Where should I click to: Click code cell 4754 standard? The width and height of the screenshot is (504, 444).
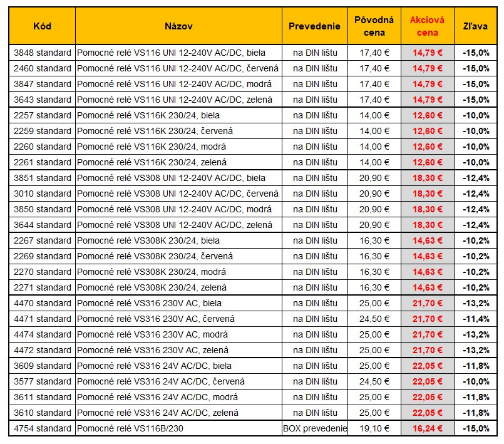point(43,428)
